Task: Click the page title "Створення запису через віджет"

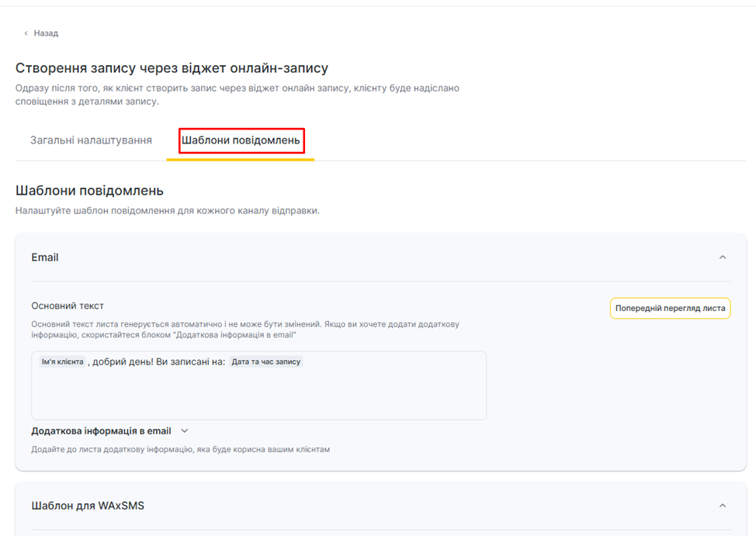Action: pos(172,68)
